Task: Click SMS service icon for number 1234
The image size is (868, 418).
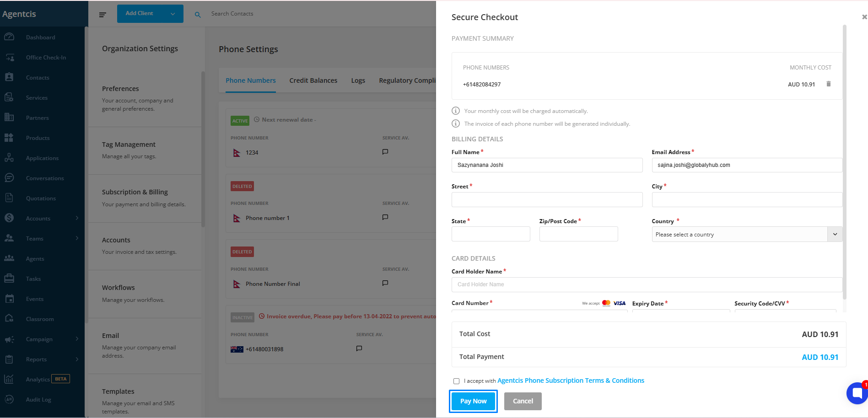Action: click(x=385, y=152)
